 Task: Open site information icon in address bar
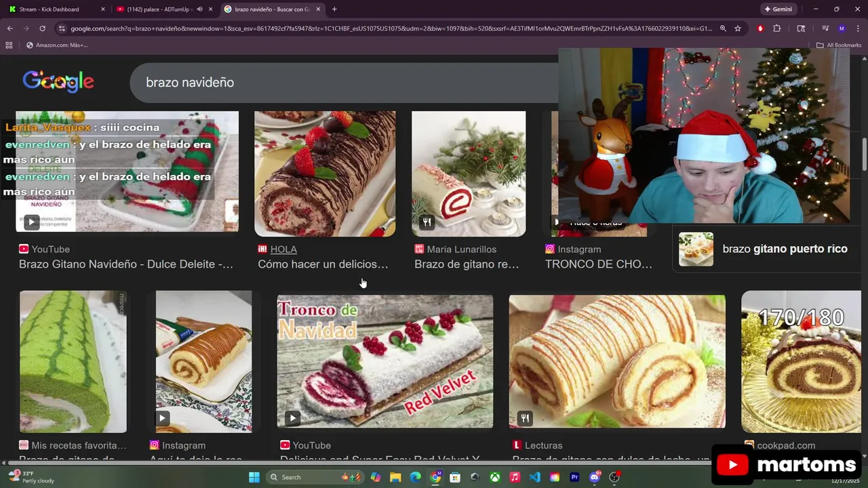[62, 28]
